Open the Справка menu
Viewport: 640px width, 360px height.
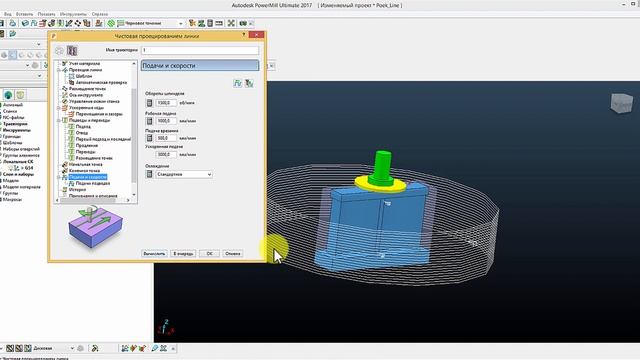[x=100, y=14]
